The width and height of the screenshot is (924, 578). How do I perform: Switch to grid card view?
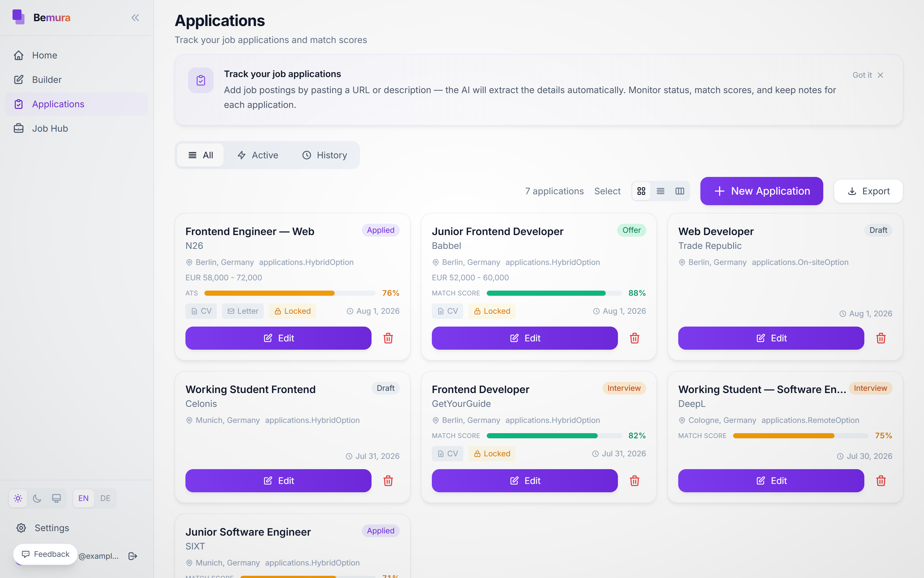coord(641,191)
